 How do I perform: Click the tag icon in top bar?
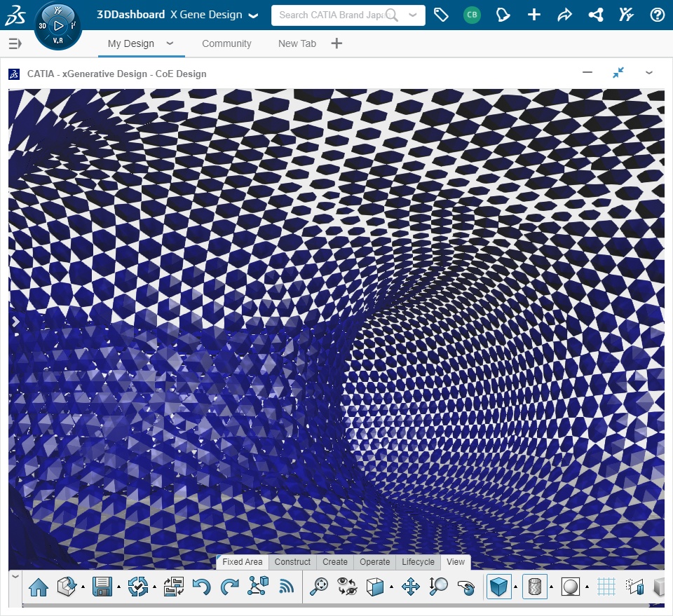[x=441, y=15]
